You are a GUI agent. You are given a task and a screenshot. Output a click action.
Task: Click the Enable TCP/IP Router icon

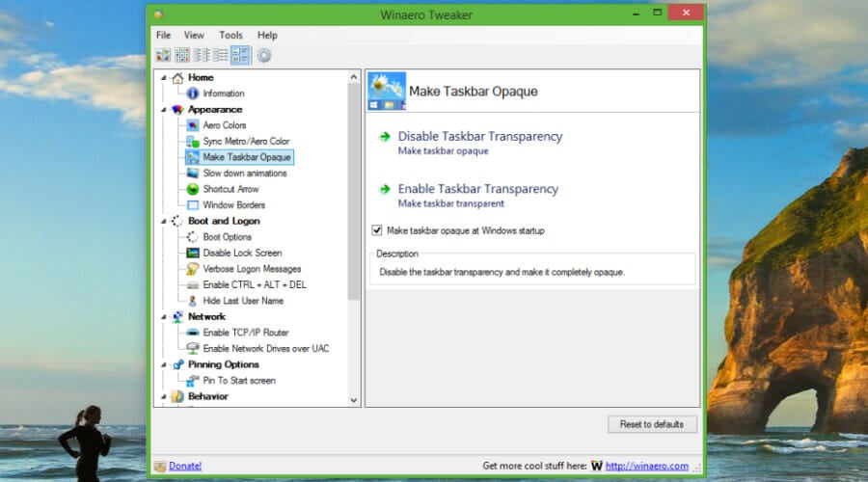pos(193,333)
